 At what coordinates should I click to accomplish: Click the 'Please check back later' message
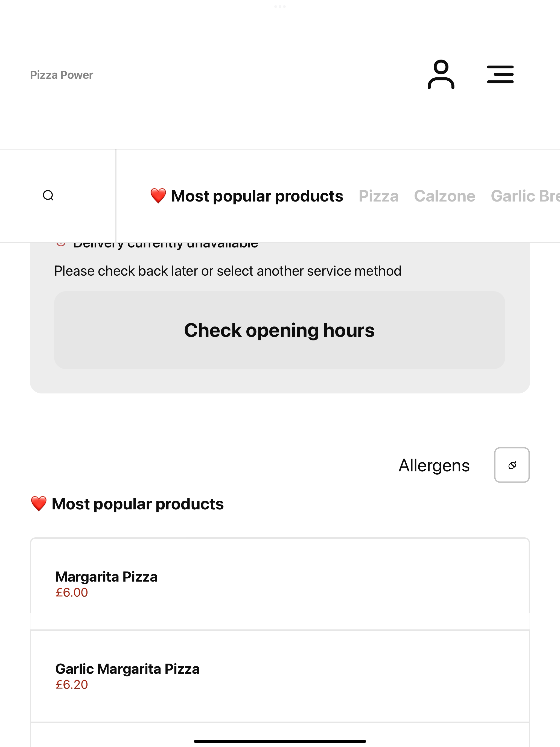tap(228, 271)
